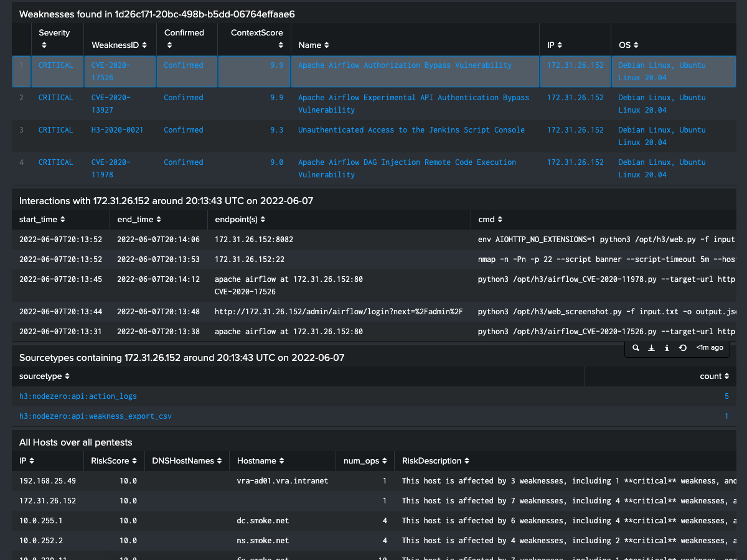Viewport: 747px width, 560px height.
Task: Open h3:nodezero:api:weakness_export_csv sourcetype
Action: [95, 416]
